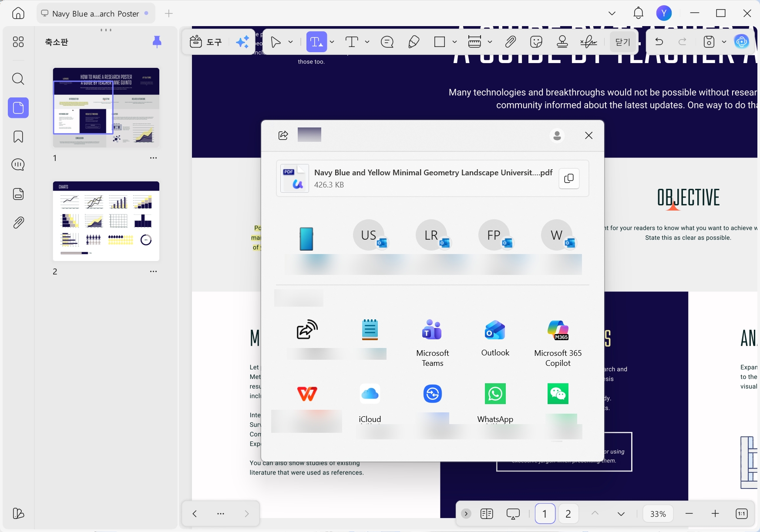Share with Microsoft Teams

[432, 343]
